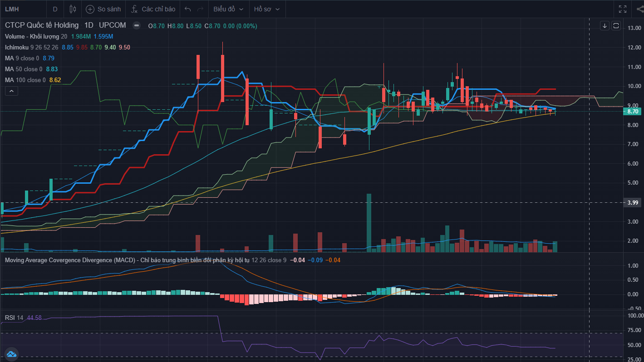Click the 1.00 label on the MACD axis
Screen dimensions: 644x362
(x=634, y=266)
